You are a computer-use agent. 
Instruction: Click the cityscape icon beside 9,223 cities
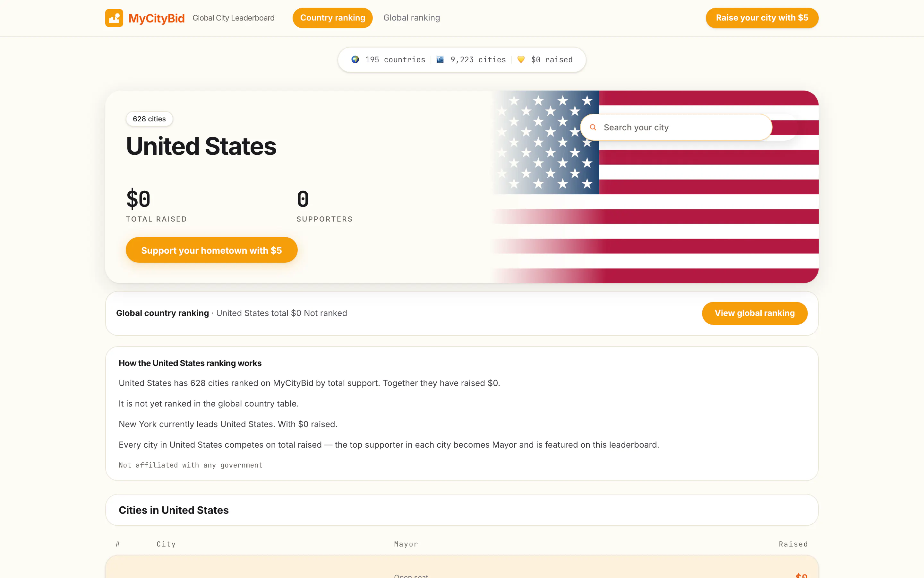pos(440,60)
